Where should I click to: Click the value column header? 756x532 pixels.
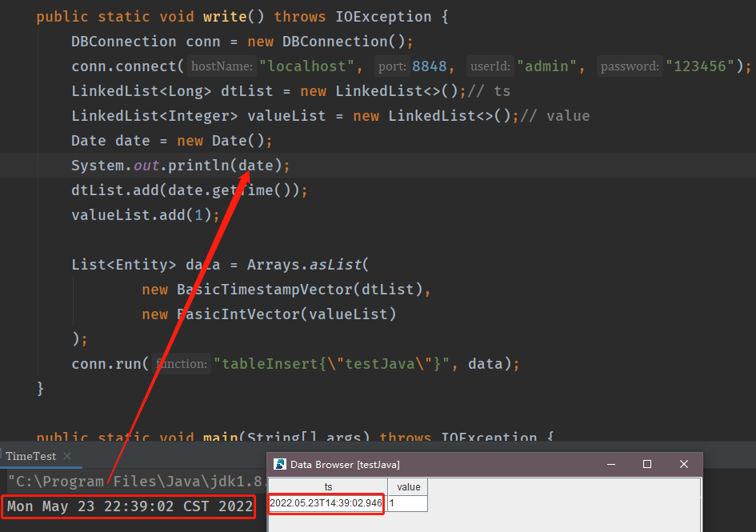click(408, 486)
